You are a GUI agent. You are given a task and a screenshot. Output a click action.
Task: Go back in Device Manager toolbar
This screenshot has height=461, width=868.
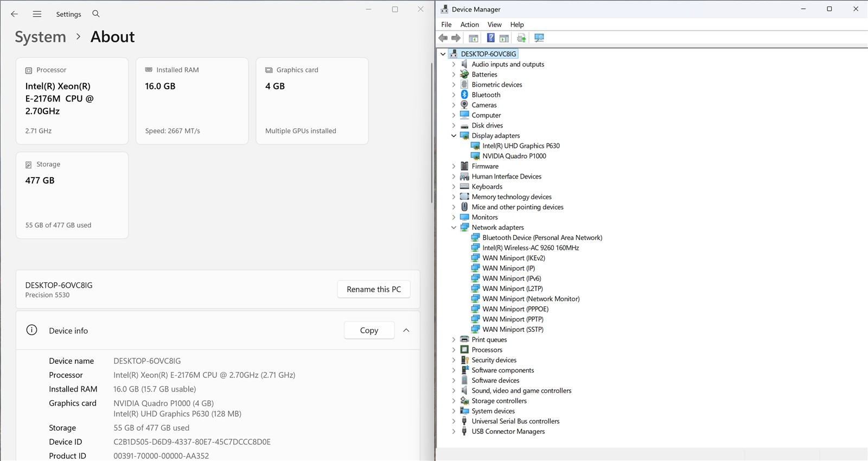click(x=443, y=38)
